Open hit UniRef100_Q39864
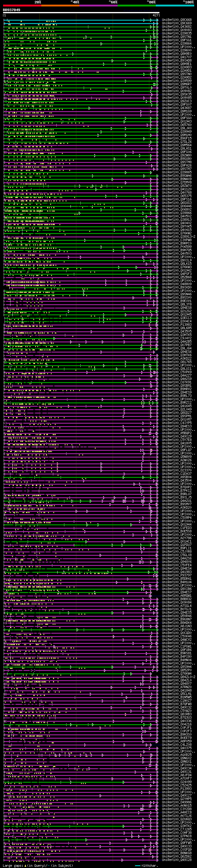 pos(176,43)
